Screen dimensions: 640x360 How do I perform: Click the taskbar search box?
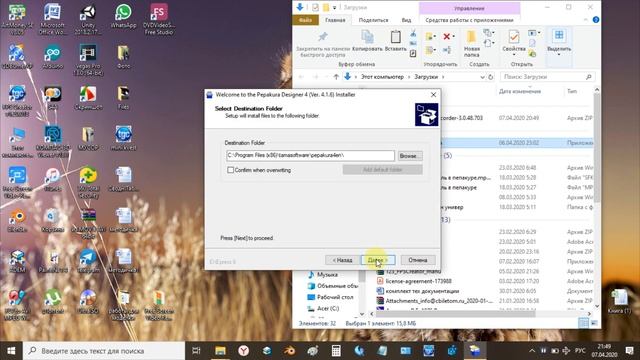click(104, 351)
